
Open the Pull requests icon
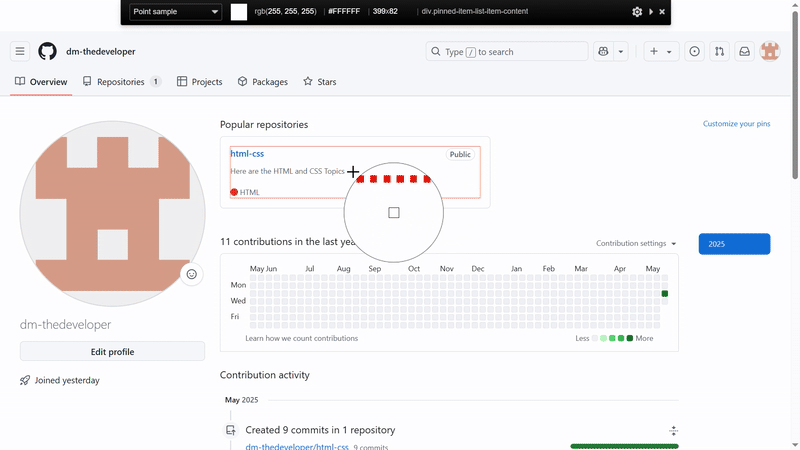tap(719, 52)
